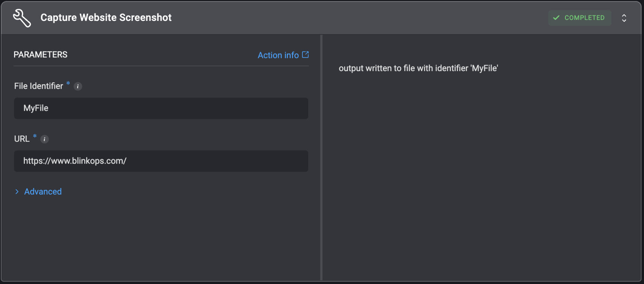Screen dimensions: 644x284
Task: Click the wrench icon in the header
Action: tap(22, 18)
